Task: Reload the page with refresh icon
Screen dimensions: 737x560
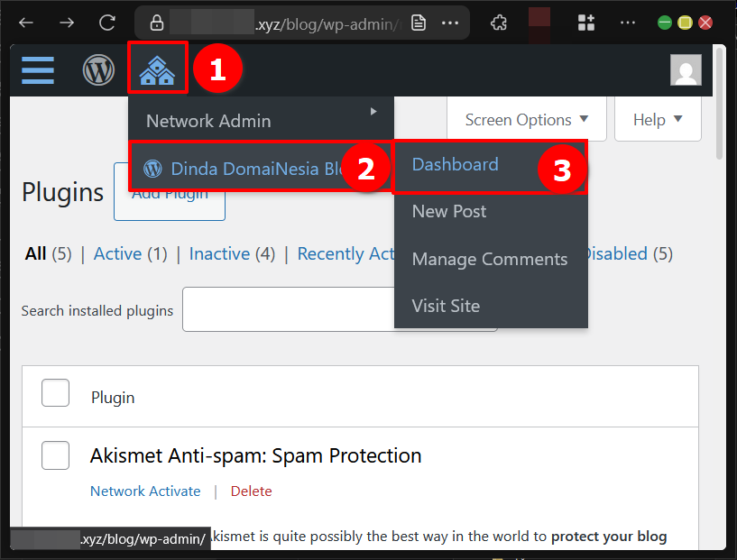Action: [107, 23]
